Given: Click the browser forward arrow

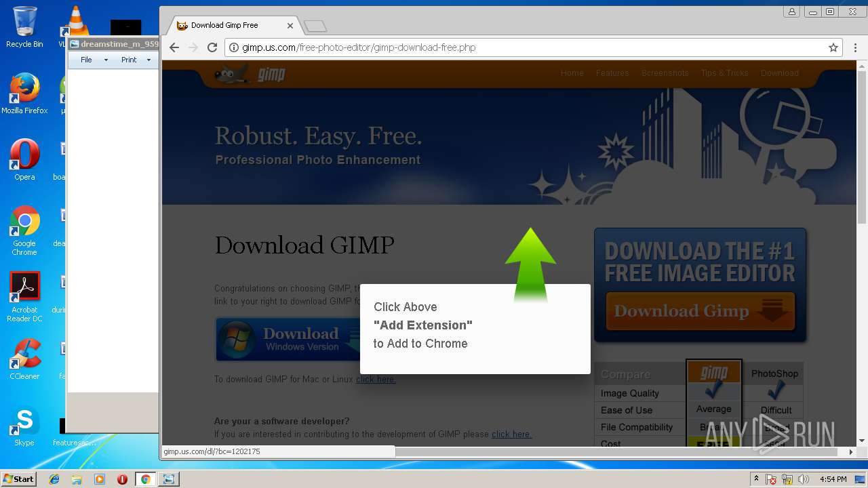Looking at the screenshot, I should pos(193,47).
